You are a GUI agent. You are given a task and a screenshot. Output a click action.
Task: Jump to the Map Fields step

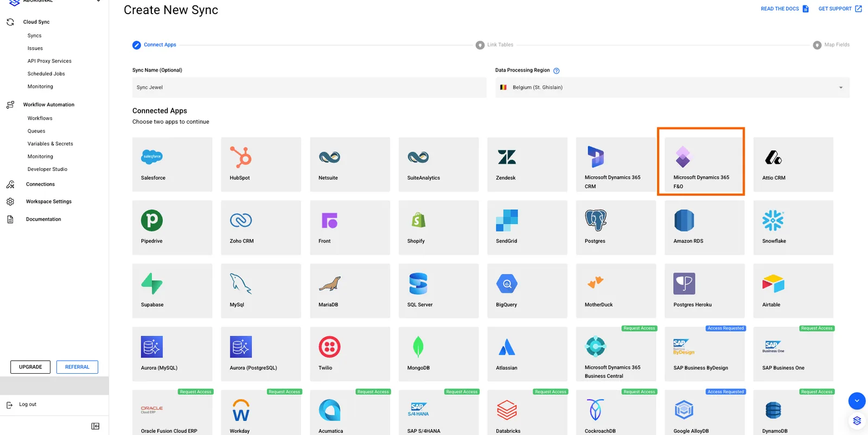(831, 45)
